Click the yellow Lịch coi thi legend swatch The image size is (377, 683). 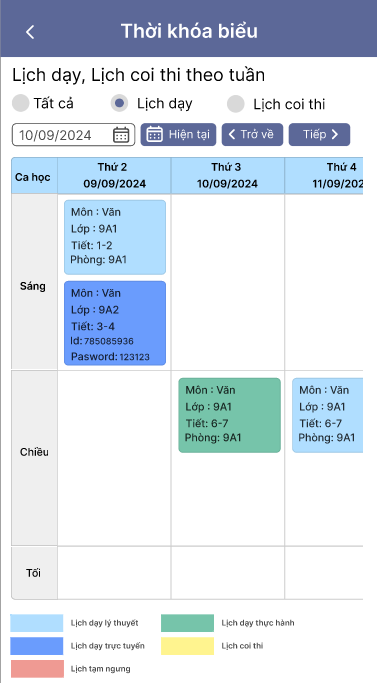pyautogui.click(x=187, y=646)
